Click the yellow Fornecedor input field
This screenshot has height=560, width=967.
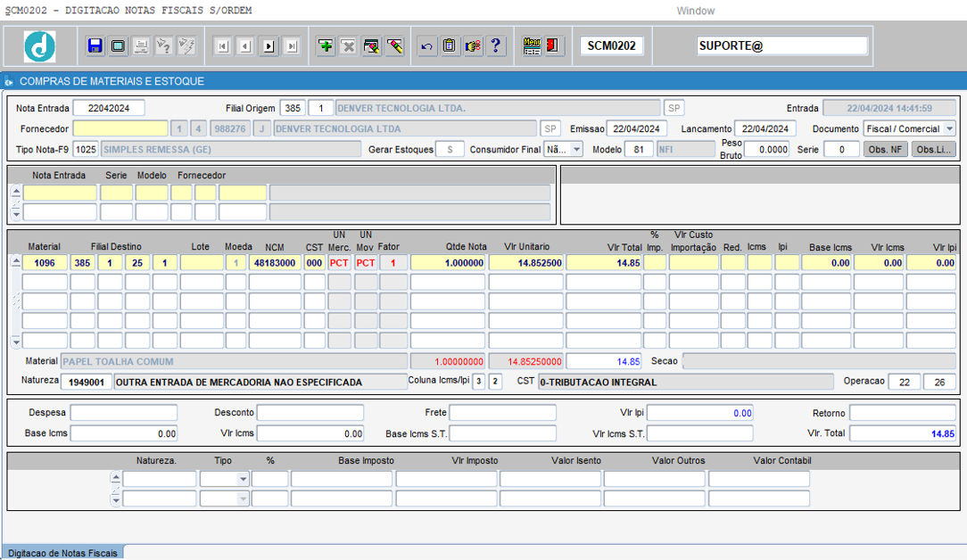(120, 129)
